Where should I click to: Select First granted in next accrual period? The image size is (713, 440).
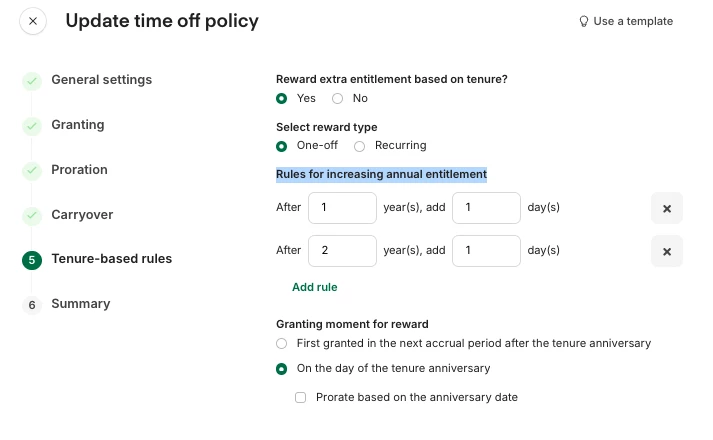tap(282, 343)
